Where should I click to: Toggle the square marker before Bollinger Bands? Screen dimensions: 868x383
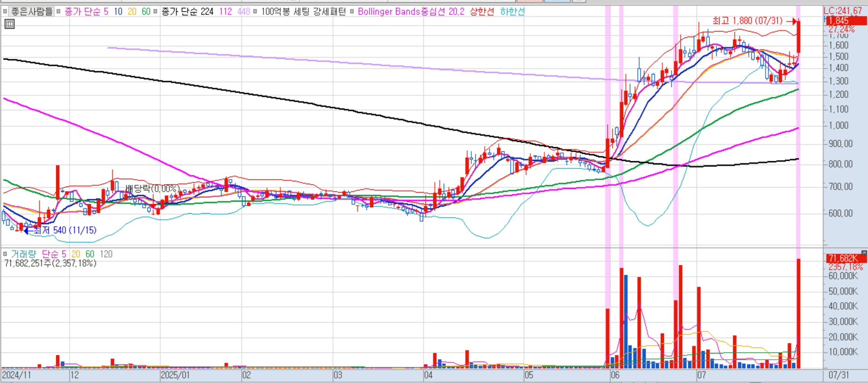352,11
